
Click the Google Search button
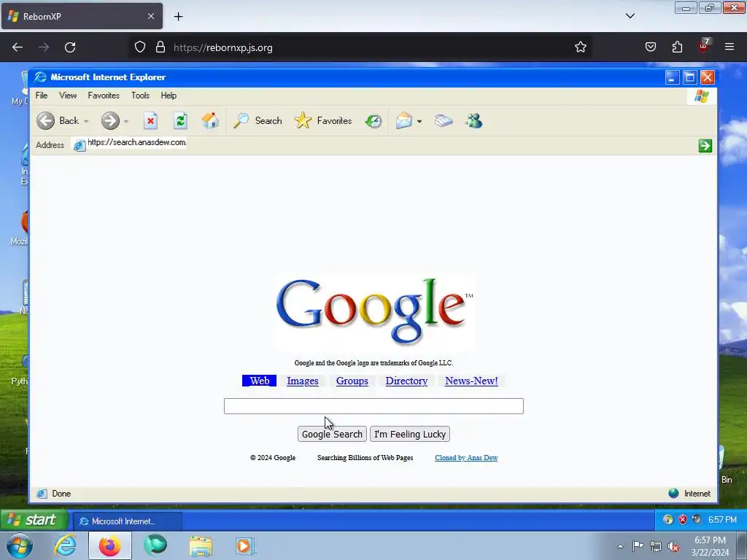pyautogui.click(x=332, y=434)
